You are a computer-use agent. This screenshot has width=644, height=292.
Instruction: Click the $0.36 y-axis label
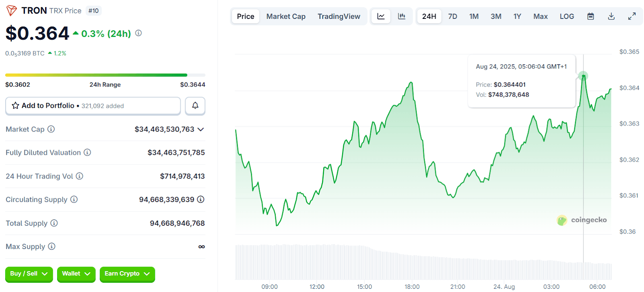point(627,232)
